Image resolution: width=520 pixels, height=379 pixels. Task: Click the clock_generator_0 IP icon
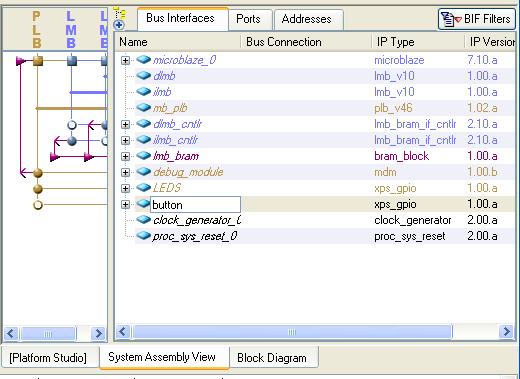pos(144,219)
